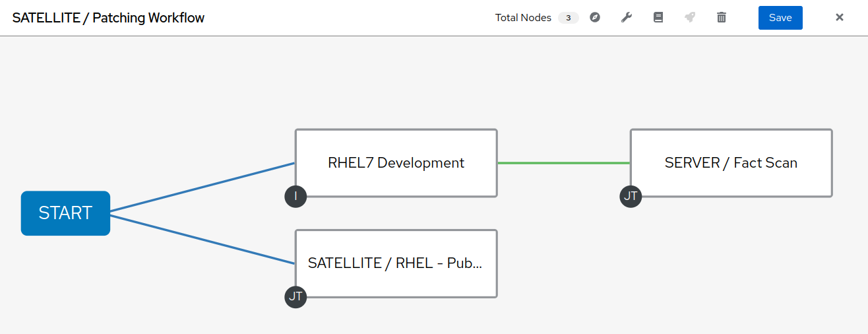The image size is (868, 334).
Task: Select the SATELLITE / RHEL - Pub... node
Action: [x=396, y=263]
